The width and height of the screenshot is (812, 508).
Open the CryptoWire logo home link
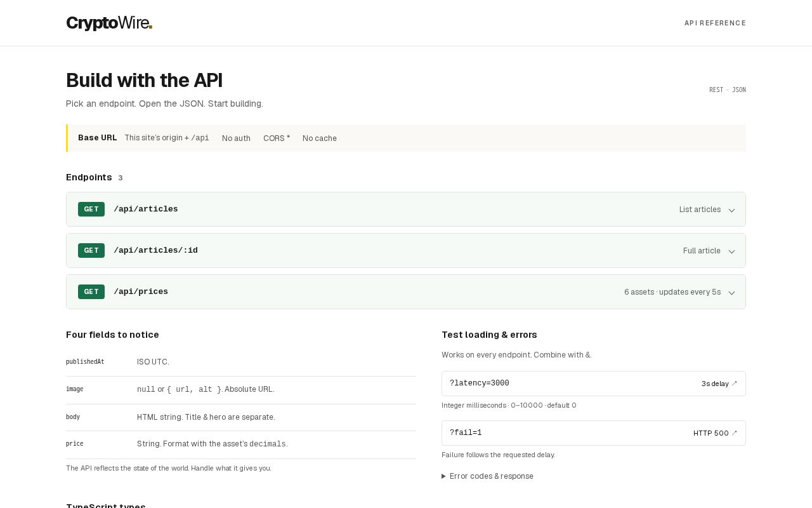coord(109,23)
